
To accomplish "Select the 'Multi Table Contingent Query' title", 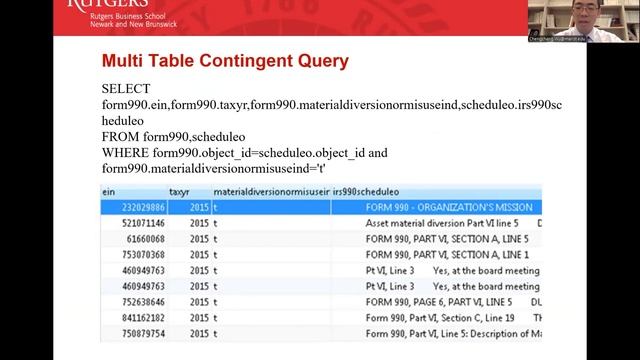I will tap(225, 60).
